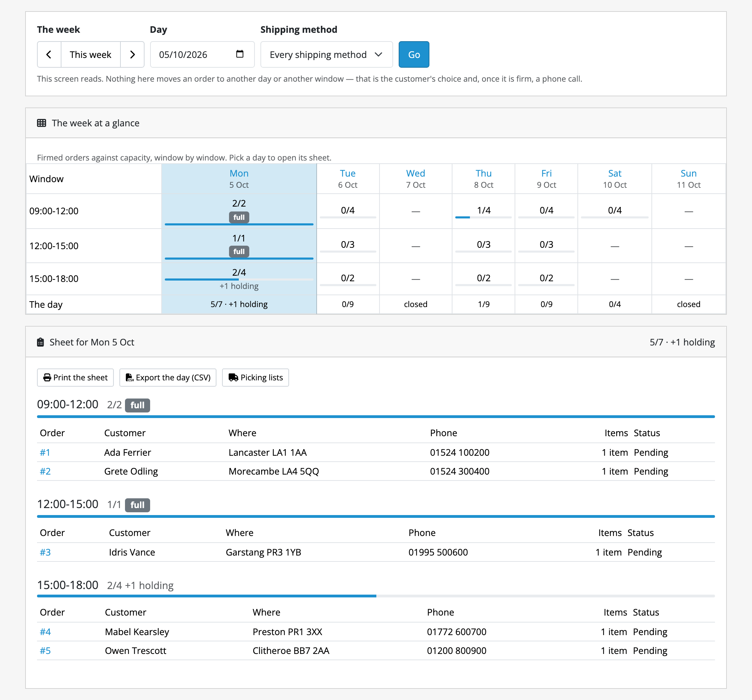Screen dimensions: 752x700
Task: Click the Wed closed day total
Action: (415, 304)
